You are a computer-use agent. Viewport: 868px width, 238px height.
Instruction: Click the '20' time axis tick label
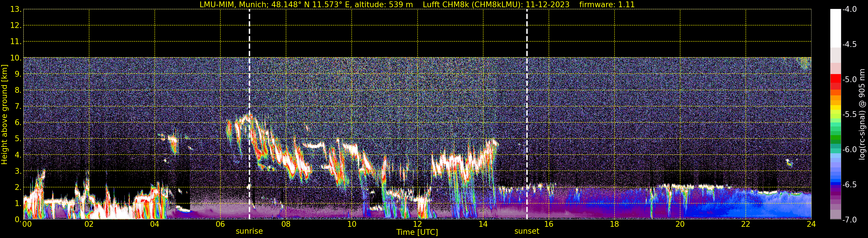tap(680, 224)
